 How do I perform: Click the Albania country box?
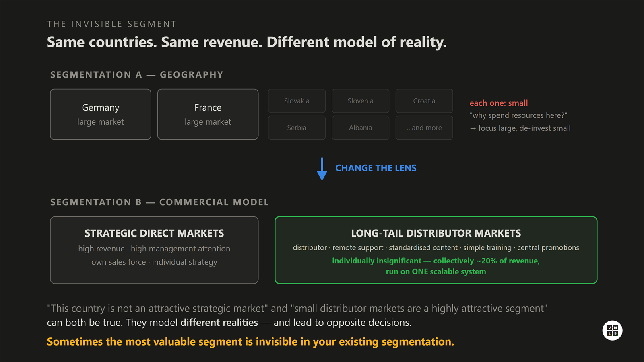coord(360,128)
